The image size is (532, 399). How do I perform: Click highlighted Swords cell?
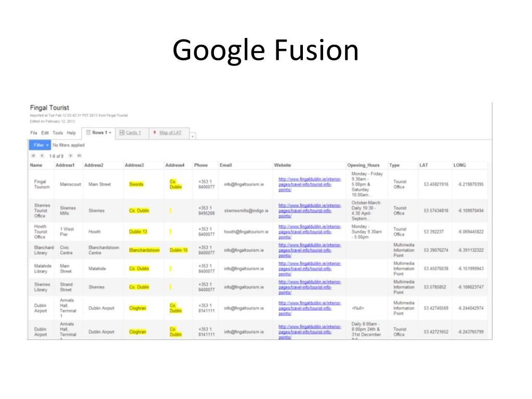[x=137, y=184]
